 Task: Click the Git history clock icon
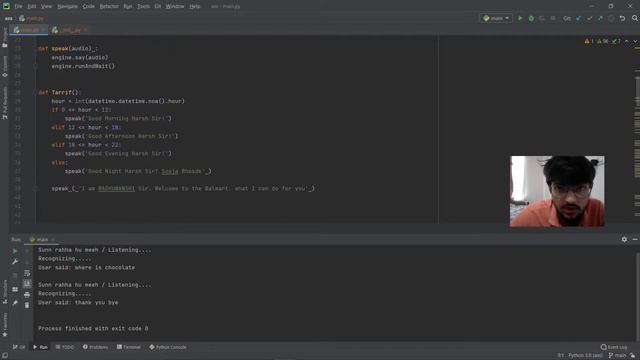tap(611, 18)
